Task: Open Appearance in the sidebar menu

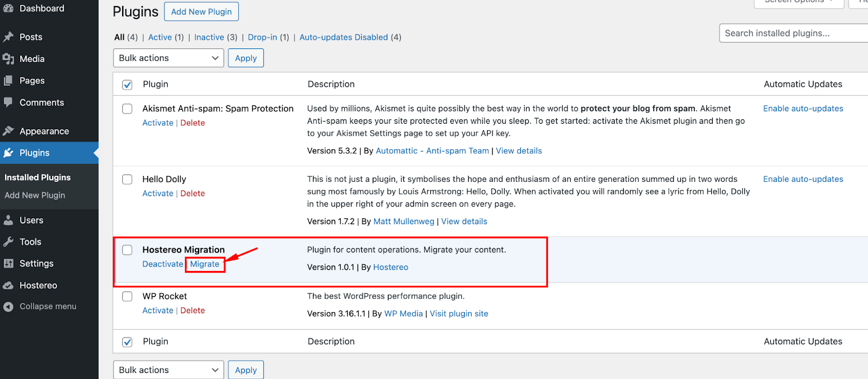Action: pos(44,131)
